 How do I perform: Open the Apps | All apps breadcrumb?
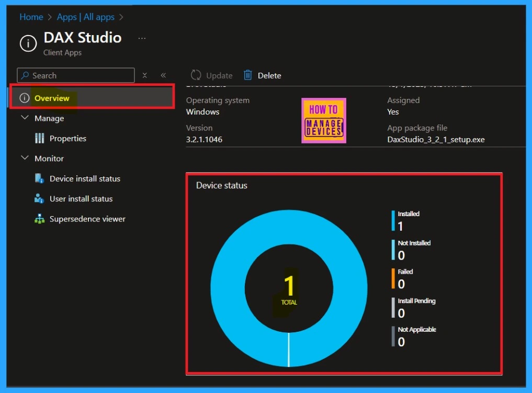coord(85,17)
